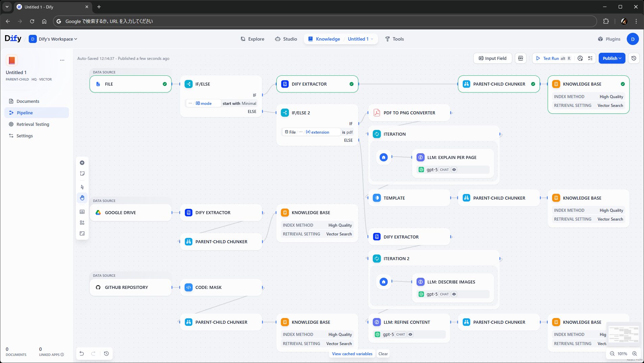Click the add node plus icon
Image resolution: width=644 pixels, height=363 pixels.
pyautogui.click(x=82, y=163)
